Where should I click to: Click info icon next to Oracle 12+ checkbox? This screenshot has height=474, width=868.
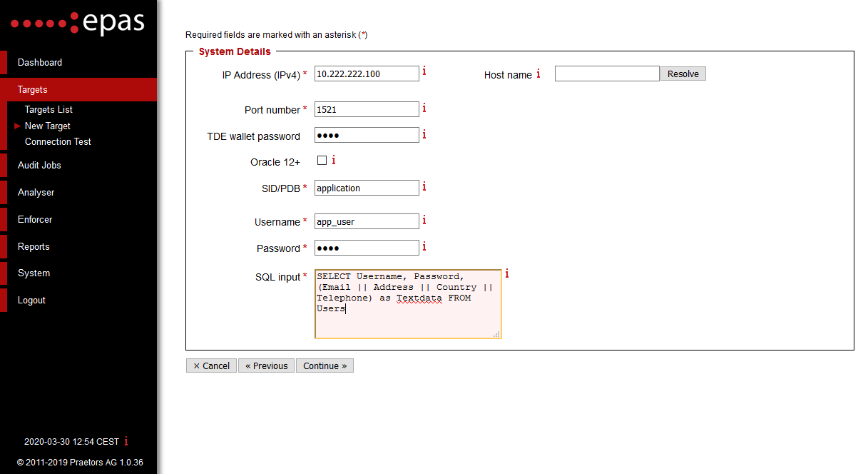[333, 160]
